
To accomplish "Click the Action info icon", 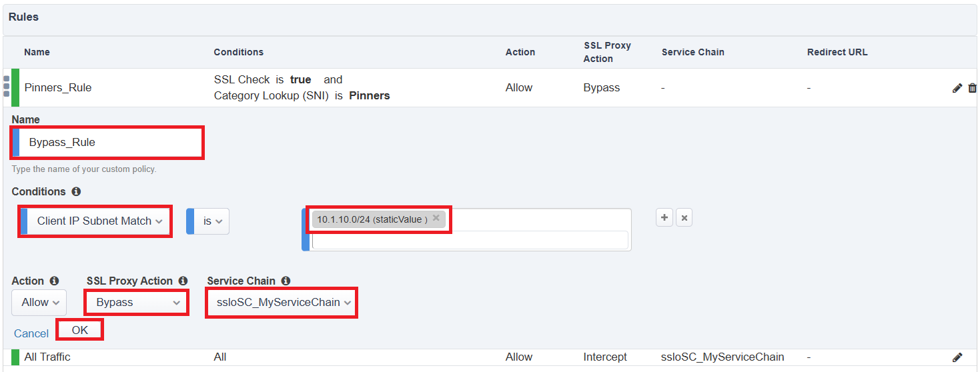I will tap(54, 281).
